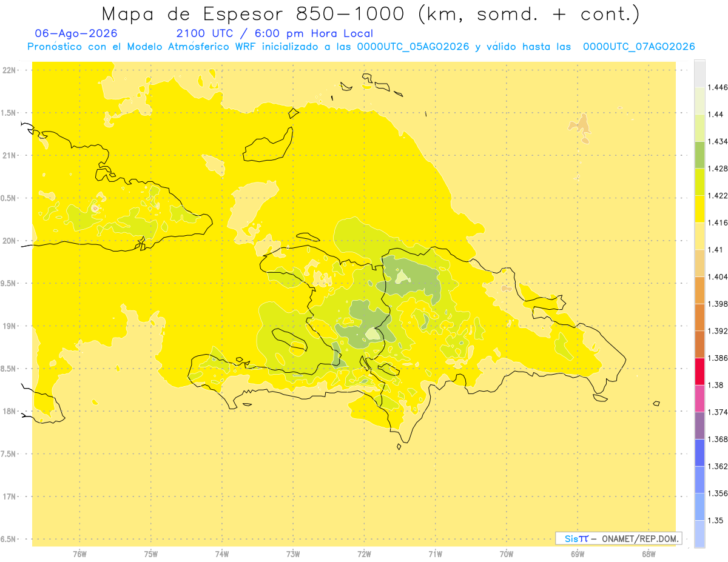This screenshot has width=728, height=562.
Task: Select the '1.416' legend value
Action: [718, 222]
